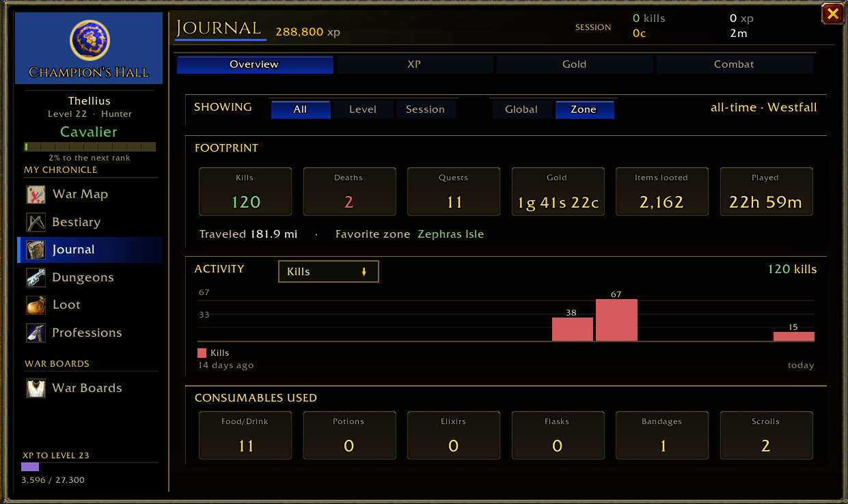Click the chart bar labeled 15
This screenshot has height=504, width=848.
[794, 337]
